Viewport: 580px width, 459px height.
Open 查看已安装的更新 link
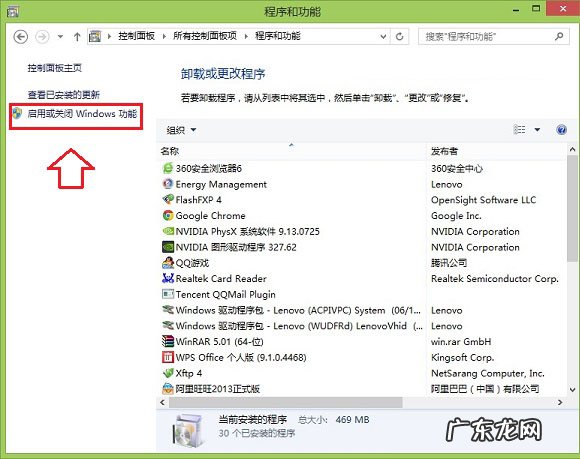64,95
